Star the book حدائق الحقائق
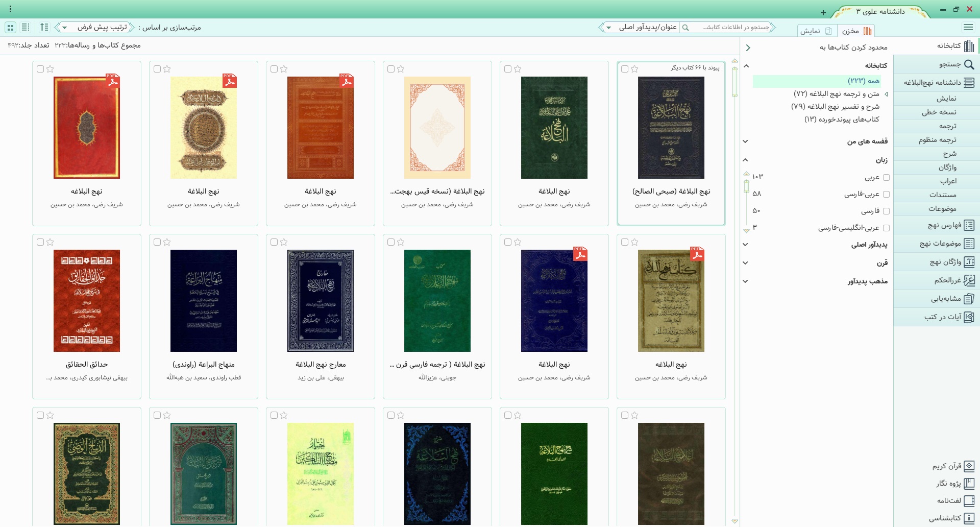Screen dimensions: 980x527 pyautogui.click(x=50, y=242)
